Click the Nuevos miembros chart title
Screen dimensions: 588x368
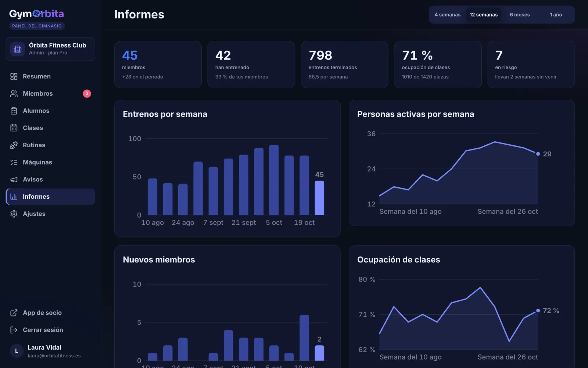coord(159,259)
